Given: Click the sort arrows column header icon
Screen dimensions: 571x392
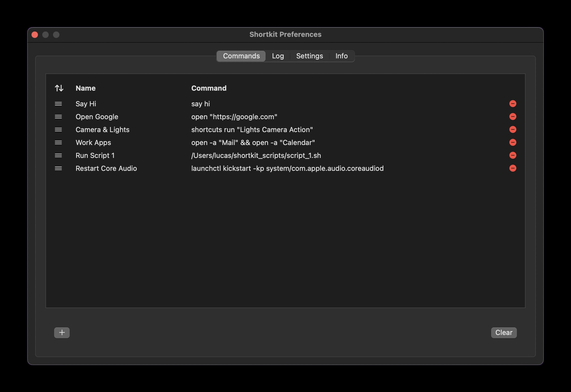Looking at the screenshot, I should pyautogui.click(x=59, y=88).
